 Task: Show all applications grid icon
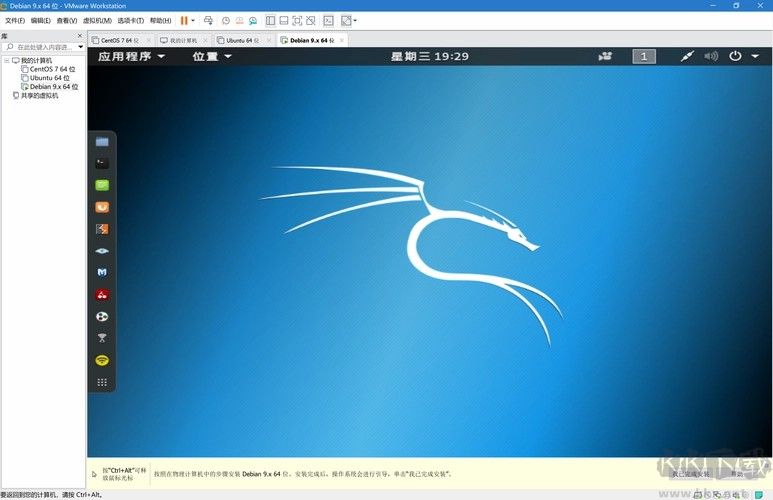102,382
